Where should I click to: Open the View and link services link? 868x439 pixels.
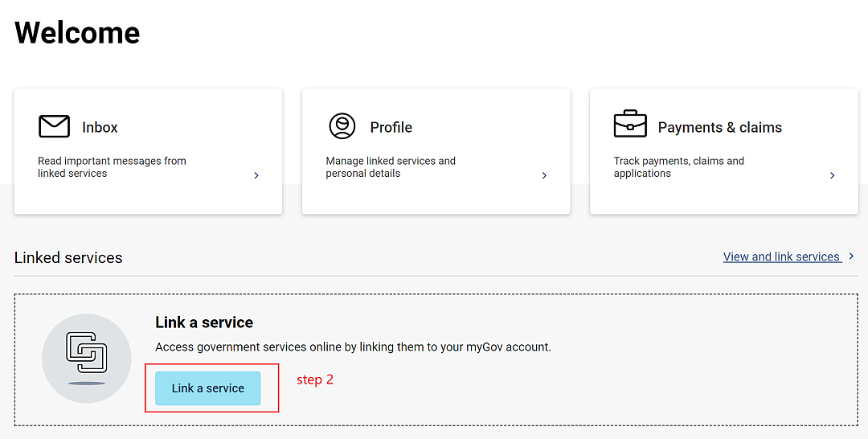[782, 256]
